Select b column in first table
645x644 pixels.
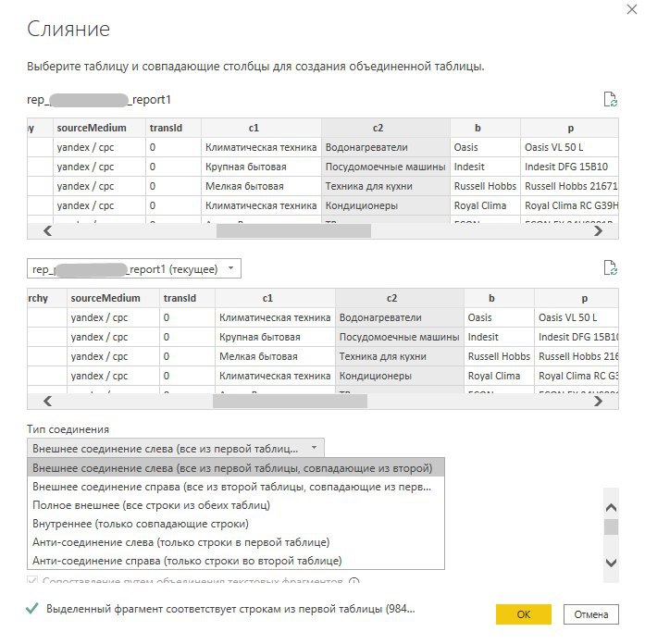(486, 128)
